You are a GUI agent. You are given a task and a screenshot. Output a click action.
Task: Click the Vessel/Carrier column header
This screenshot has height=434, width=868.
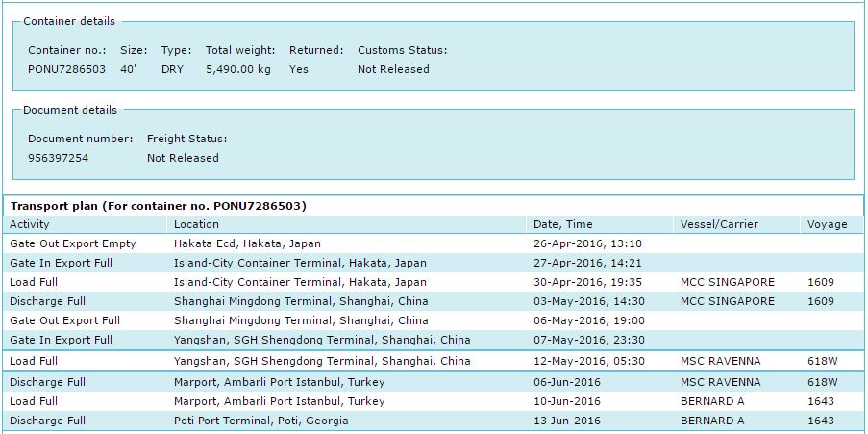point(719,224)
